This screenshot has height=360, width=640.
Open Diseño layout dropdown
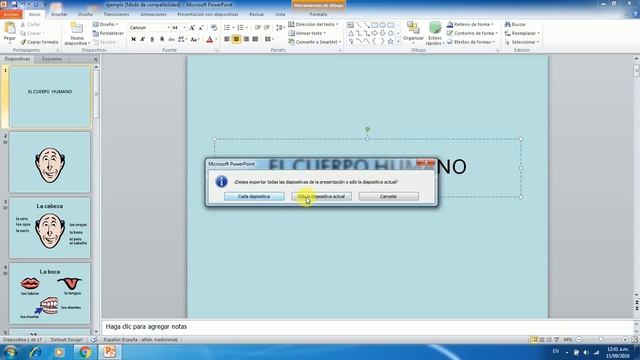[x=106, y=24]
